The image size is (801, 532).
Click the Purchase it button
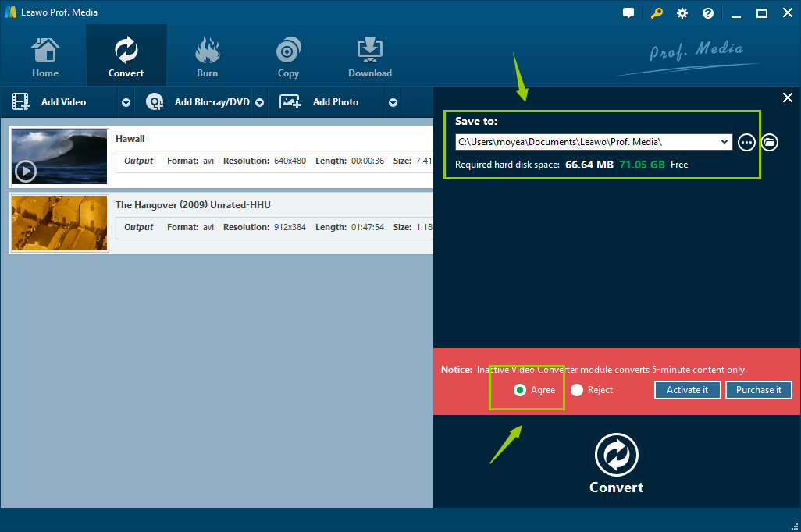[759, 390]
